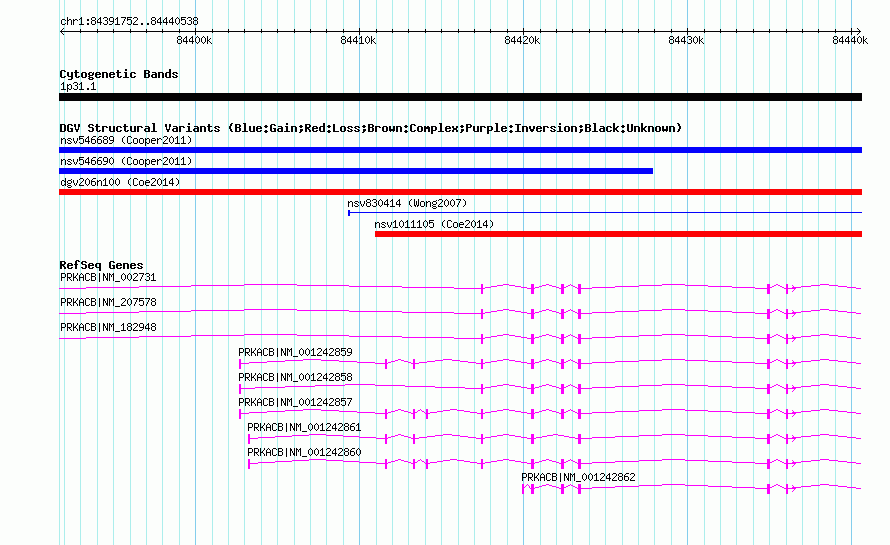Click the nsv1011105 (Coe2014) variant label
The width and height of the screenshot is (890, 545).
[x=434, y=224]
